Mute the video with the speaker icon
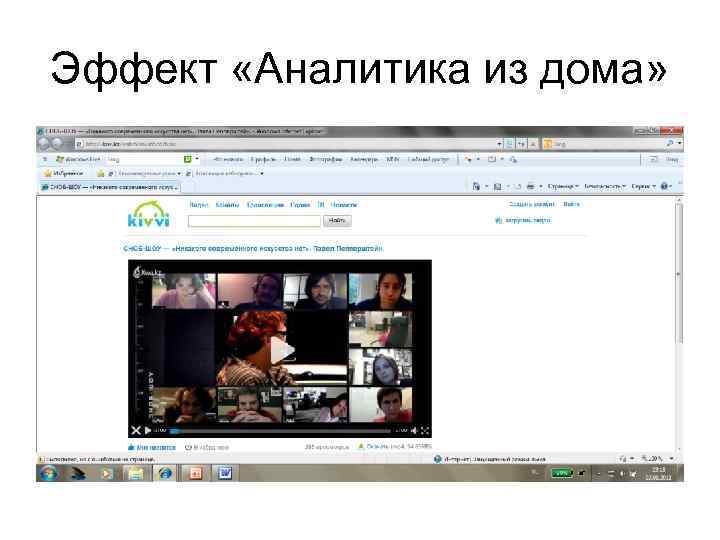 (x=414, y=430)
